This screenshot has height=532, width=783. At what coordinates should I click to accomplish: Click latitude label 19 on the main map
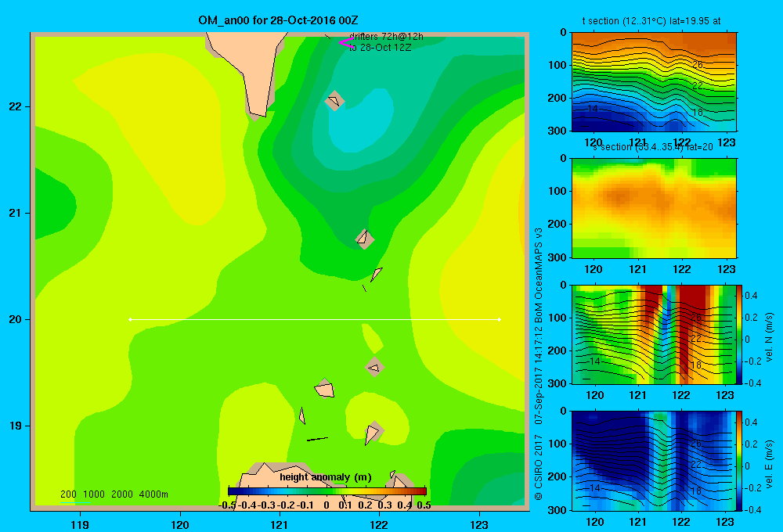(x=16, y=426)
